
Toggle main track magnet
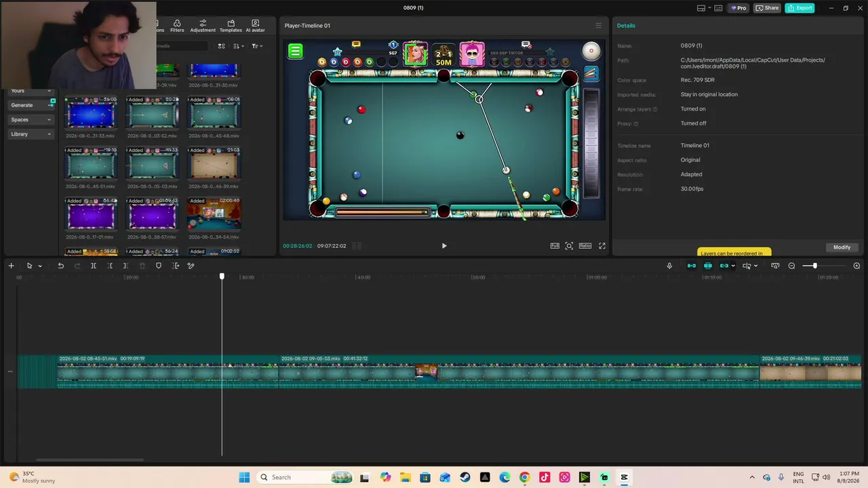point(692,266)
